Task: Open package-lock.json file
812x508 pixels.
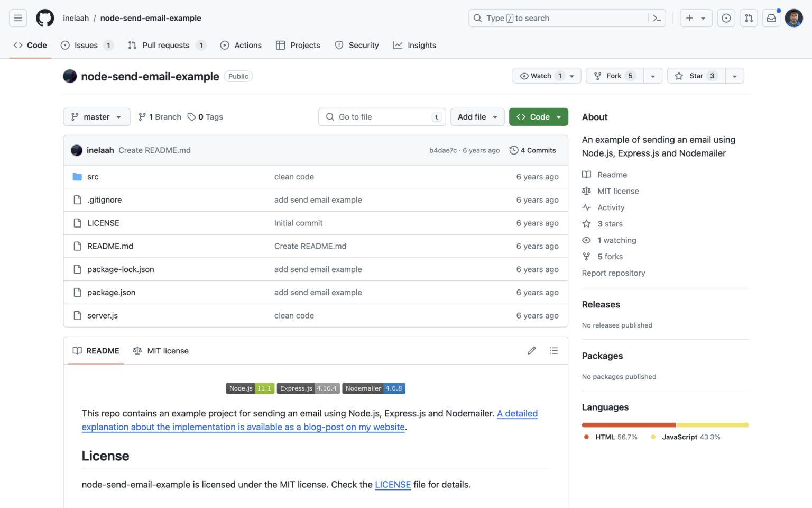Action: (121, 269)
